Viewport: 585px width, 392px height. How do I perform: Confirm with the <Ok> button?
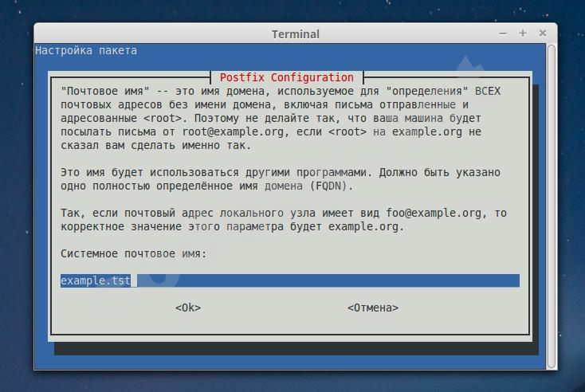coord(188,308)
